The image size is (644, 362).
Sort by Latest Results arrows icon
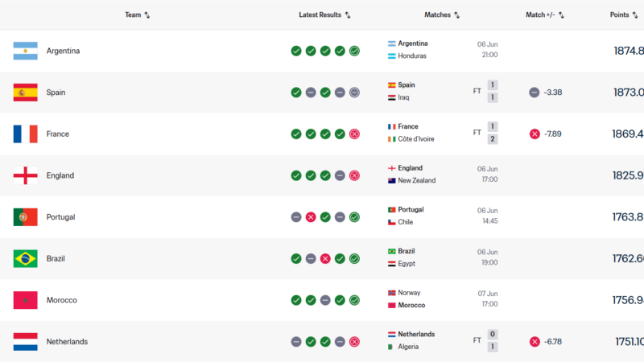(x=348, y=15)
